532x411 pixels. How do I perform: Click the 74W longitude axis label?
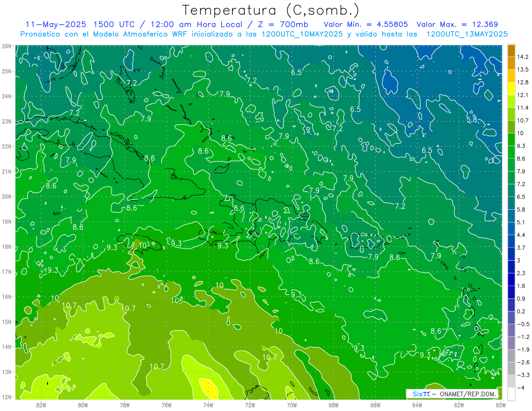point(208,405)
